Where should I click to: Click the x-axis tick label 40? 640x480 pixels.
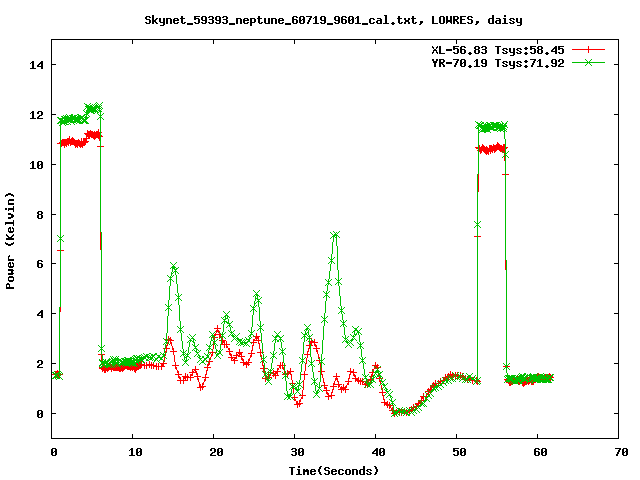tap(378, 452)
